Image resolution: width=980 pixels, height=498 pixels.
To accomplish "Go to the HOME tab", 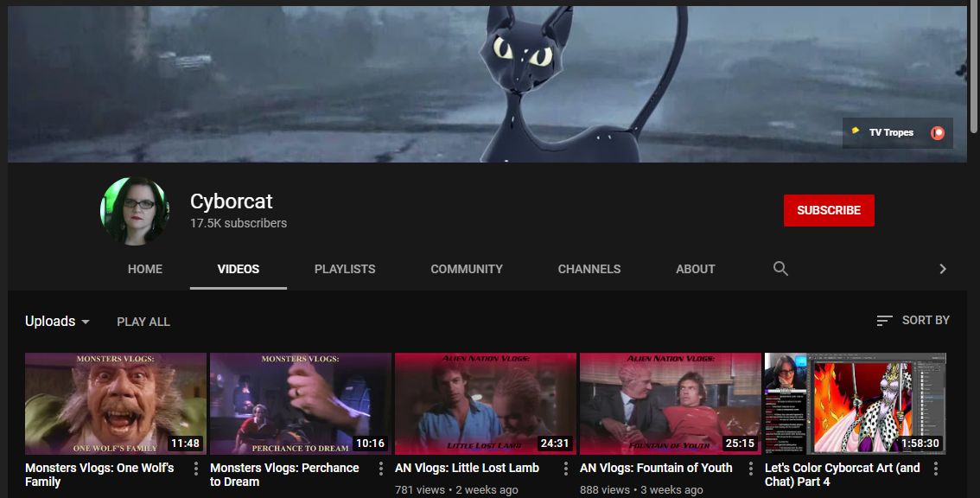I will tap(145, 269).
